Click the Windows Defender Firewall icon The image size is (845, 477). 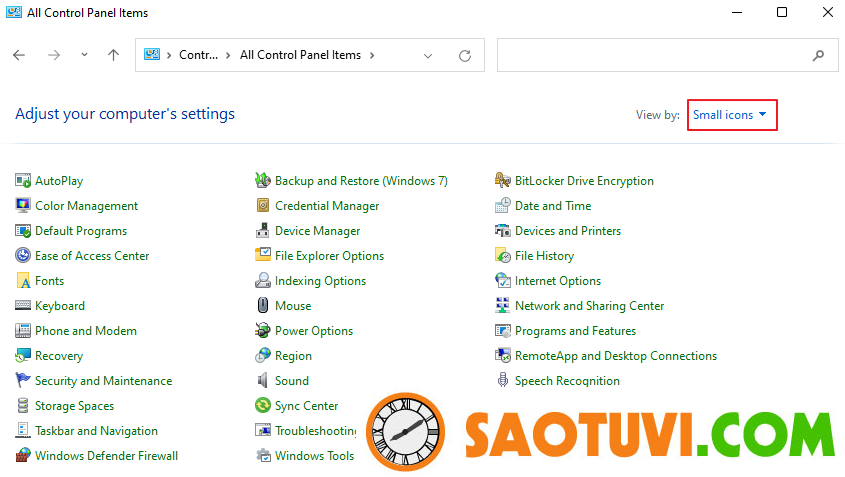23,455
